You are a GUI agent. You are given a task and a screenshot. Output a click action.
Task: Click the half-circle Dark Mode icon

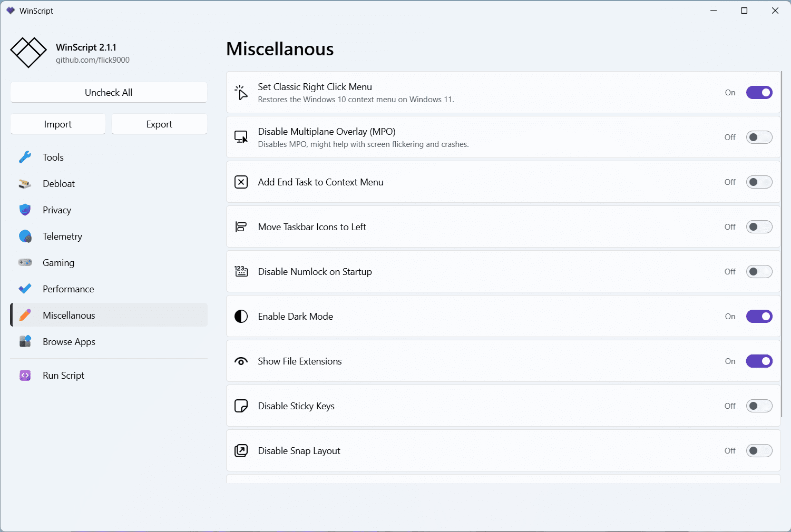(x=241, y=316)
